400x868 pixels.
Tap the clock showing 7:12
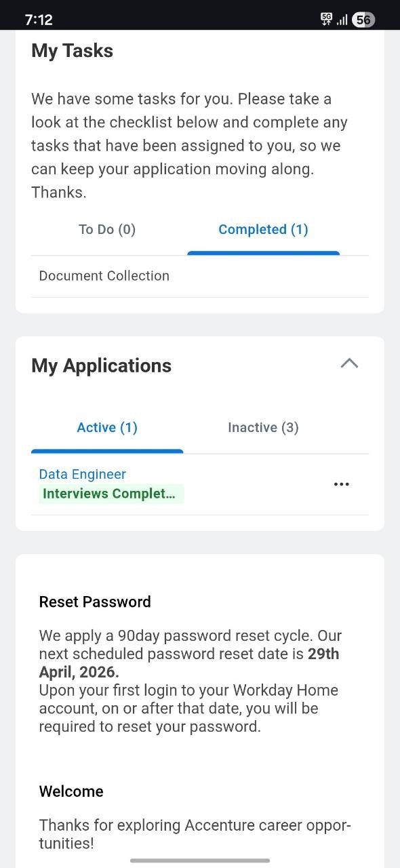coord(39,20)
